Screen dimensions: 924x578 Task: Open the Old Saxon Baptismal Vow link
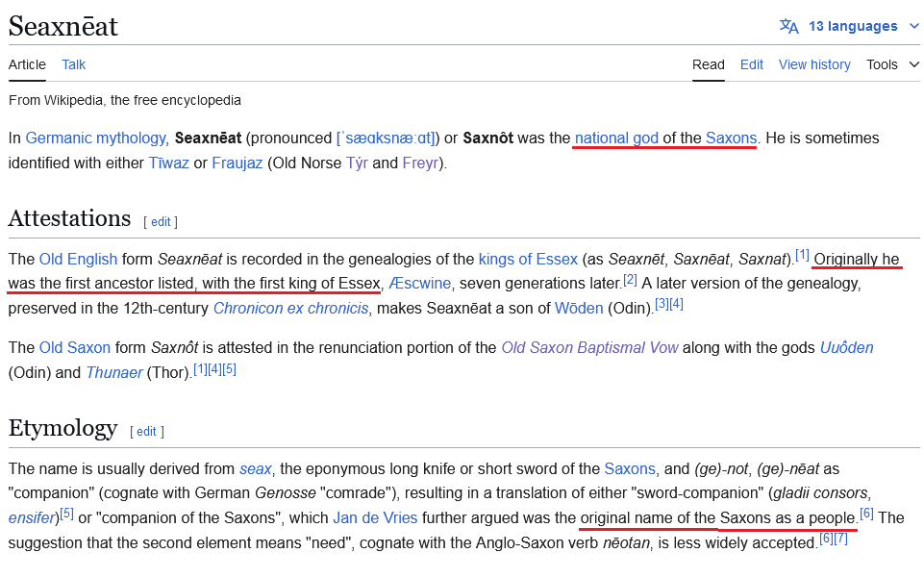coord(589,347)
